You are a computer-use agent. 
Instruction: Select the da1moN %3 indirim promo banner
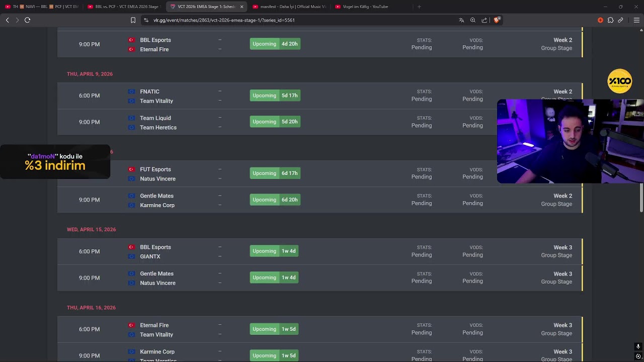(x=55, y=162)
